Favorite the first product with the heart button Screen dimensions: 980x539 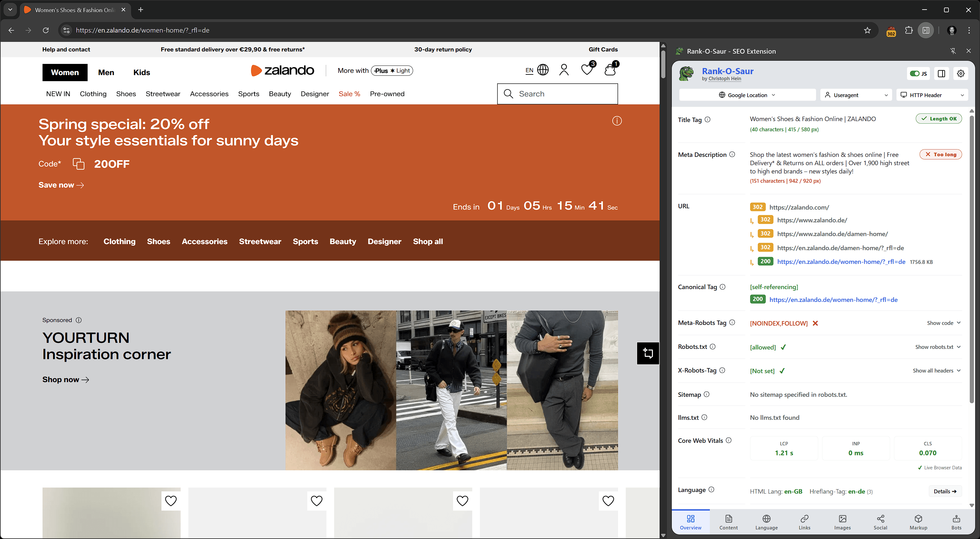(x=171, y=501)
